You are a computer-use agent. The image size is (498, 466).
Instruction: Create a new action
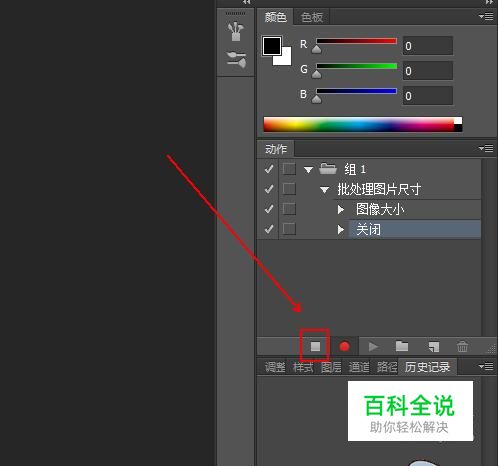pos(434,347)
